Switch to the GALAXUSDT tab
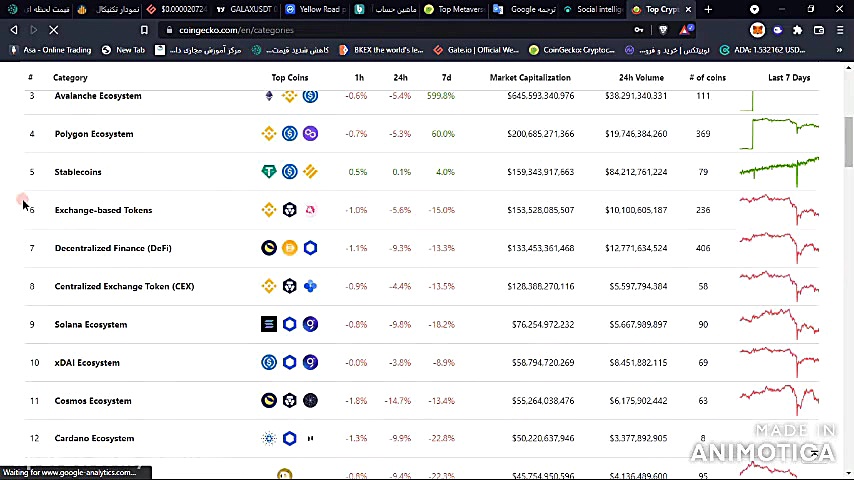The width and height of the screenshot is (854, 480). pos(247,9)
